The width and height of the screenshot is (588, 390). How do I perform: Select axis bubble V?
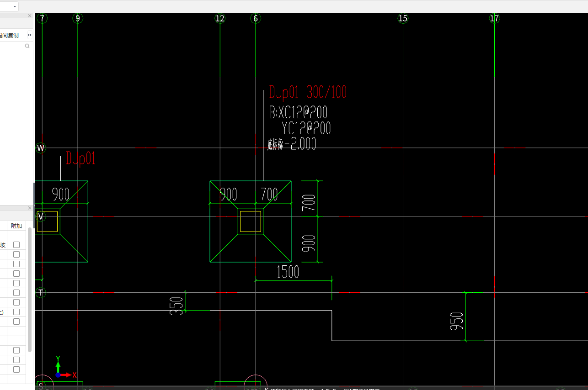pos(41,216)
